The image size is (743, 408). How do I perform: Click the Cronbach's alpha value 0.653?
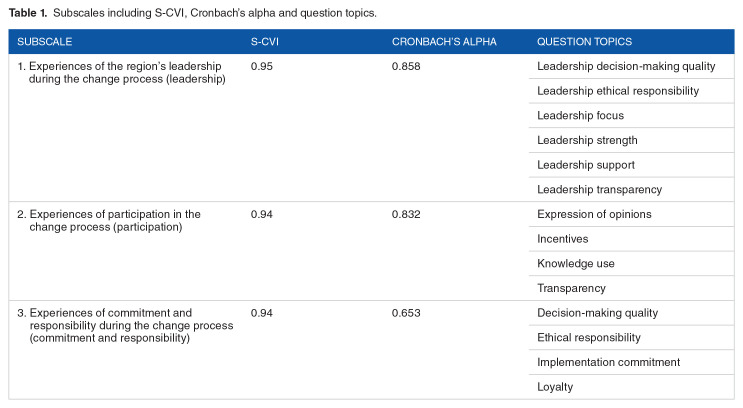click(407, 312)
